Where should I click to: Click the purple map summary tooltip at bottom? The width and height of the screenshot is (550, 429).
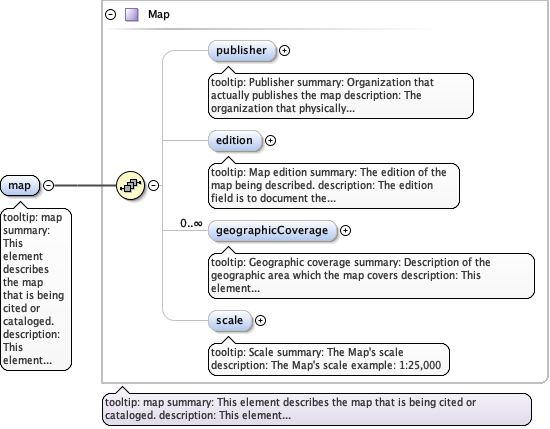point(317,409)
